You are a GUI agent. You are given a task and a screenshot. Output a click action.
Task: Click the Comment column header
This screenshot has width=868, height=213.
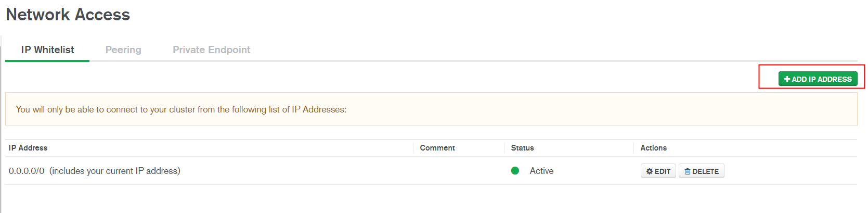437,148
